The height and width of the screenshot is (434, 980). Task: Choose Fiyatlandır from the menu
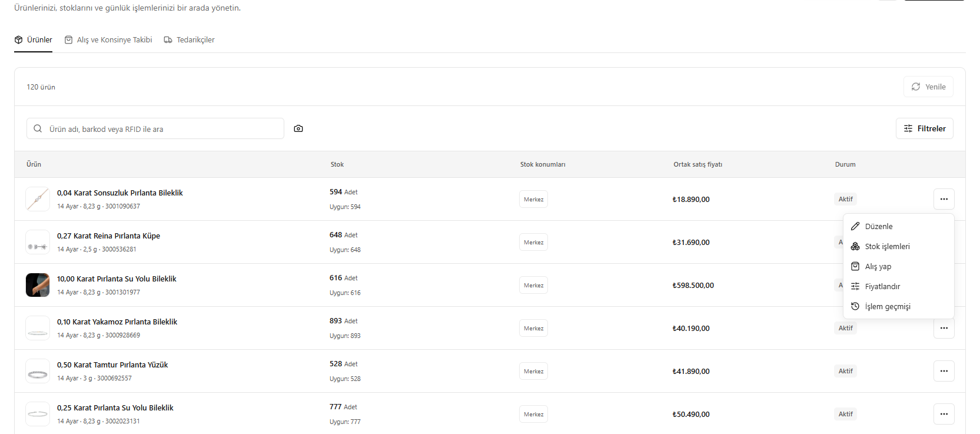pos(898,286)
